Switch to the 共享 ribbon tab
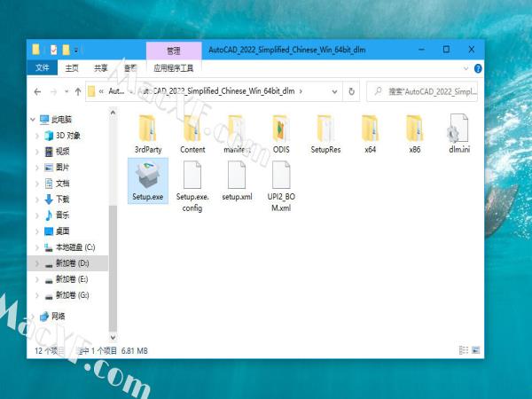Viewport: 532px width, 399px height. coord(101,68)
